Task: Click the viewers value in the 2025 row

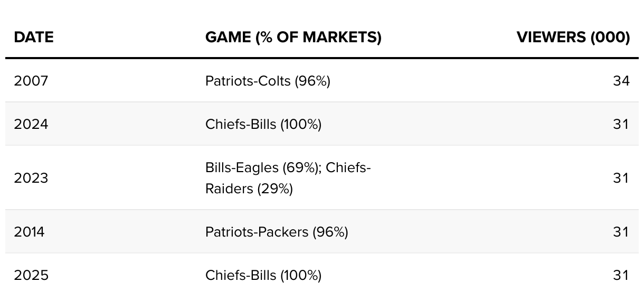Action: click(x=621, y=275)
